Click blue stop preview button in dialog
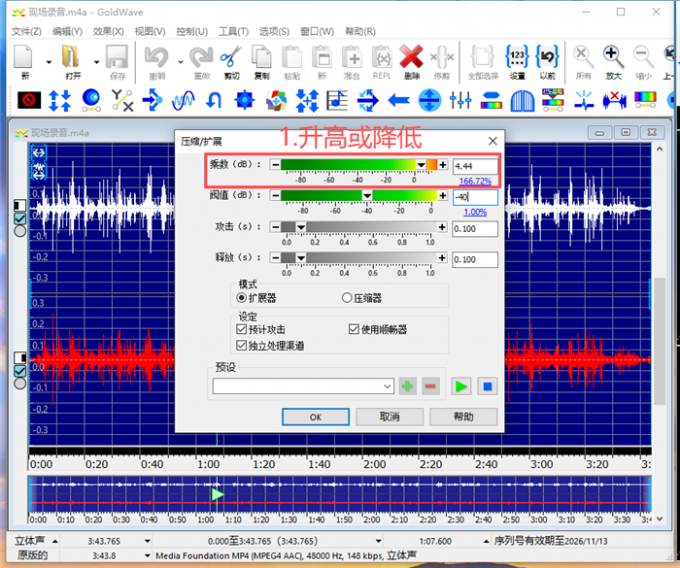680x568 pixels. coord(487,386)
